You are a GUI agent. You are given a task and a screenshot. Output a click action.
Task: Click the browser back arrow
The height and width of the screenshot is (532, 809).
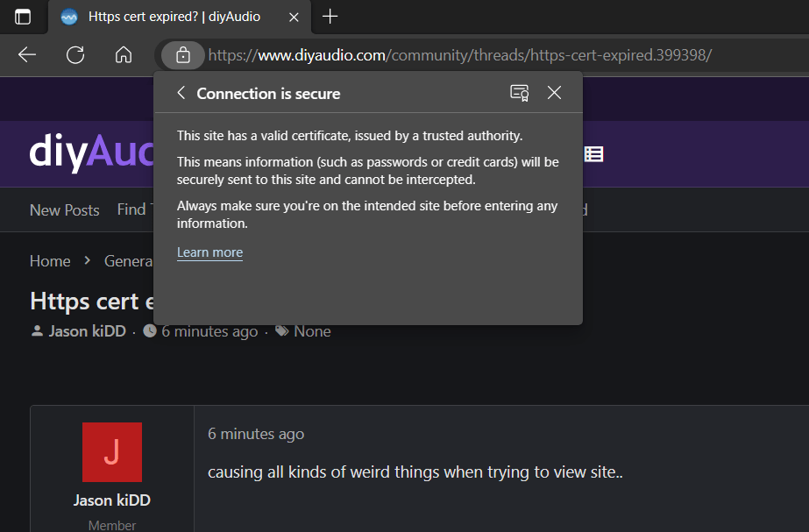(27, 54)
